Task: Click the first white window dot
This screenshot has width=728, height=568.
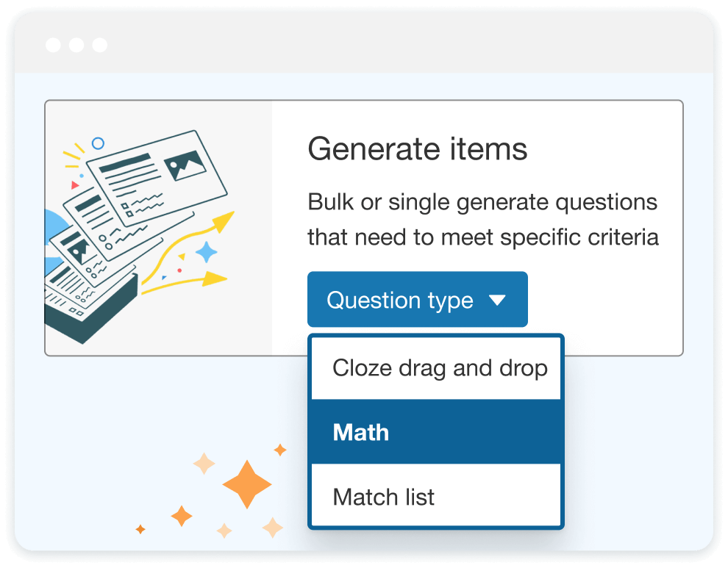Action: (x=54, y=45)
